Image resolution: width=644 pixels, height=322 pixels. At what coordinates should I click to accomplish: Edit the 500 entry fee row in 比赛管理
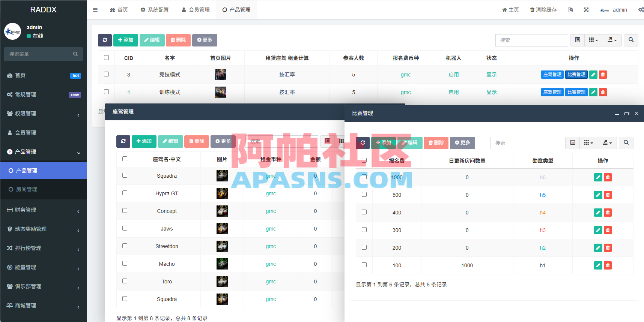(598, 195)
